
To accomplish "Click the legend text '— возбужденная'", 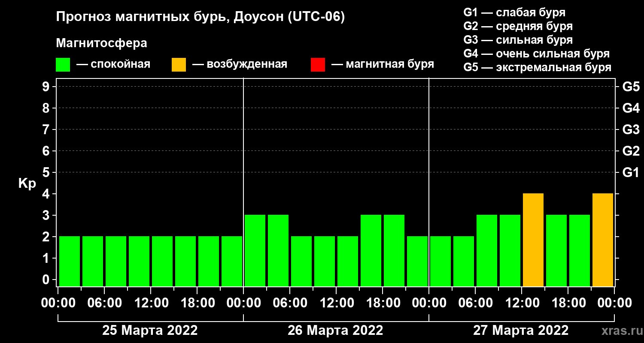I will click(x=240, y=65).
